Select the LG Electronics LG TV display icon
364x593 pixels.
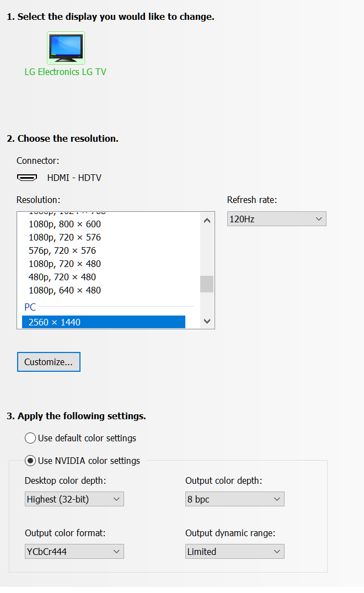[66, 47]
